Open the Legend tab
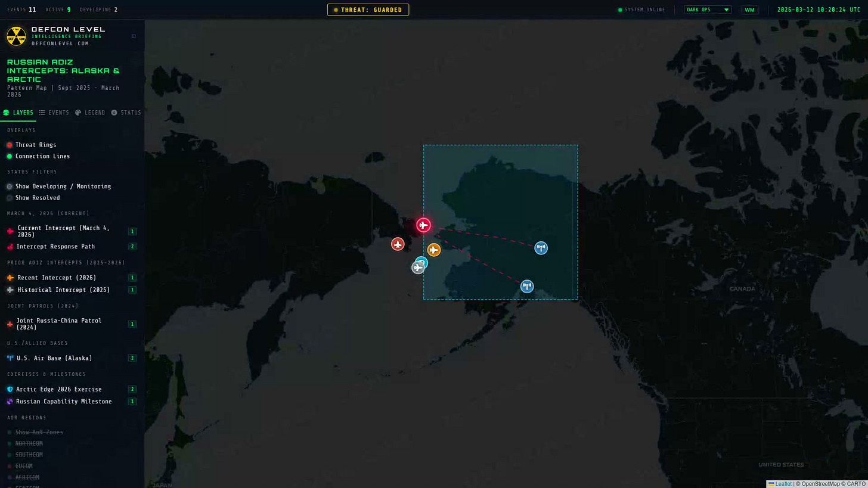This screenshot has height=488, width=868. [90, 113]
